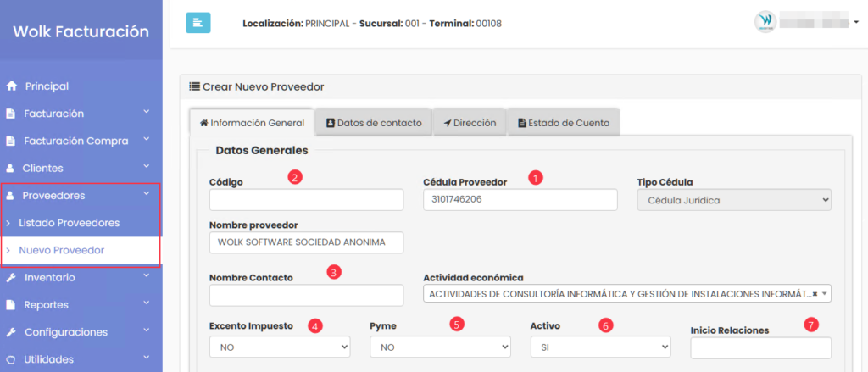Open the Excento Impuesto dropdown
868x372 pixels.
click(279, 347)
